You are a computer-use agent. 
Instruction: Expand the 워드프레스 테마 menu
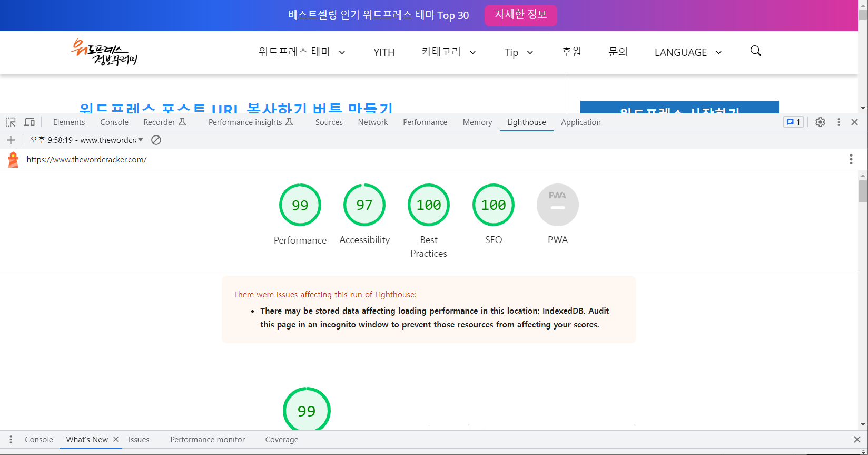pos(302,52)
